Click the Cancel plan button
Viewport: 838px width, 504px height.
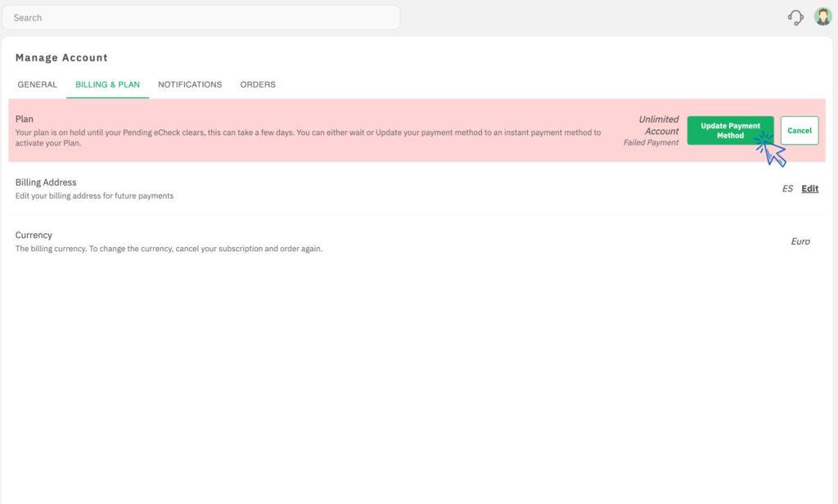pos(799,131)
